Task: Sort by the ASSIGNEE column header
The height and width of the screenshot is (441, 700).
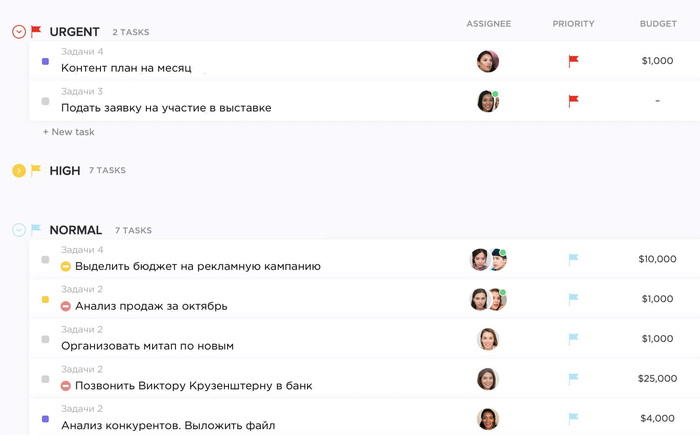Action: click(488, 24)
